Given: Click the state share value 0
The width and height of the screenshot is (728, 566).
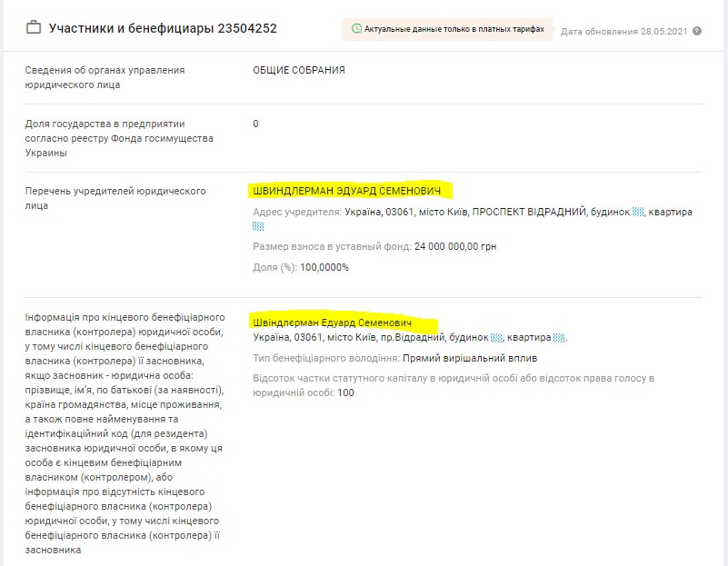Looking at the screenshot, I should point(255,124).
